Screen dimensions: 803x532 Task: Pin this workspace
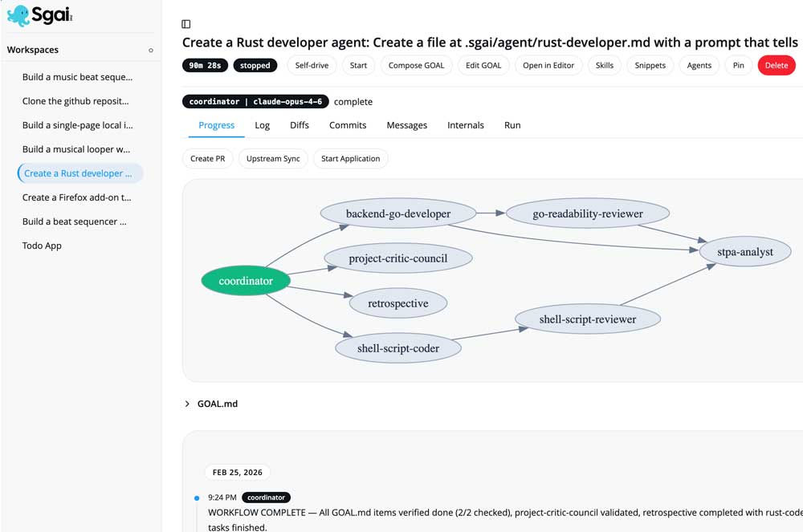[739, 66]
